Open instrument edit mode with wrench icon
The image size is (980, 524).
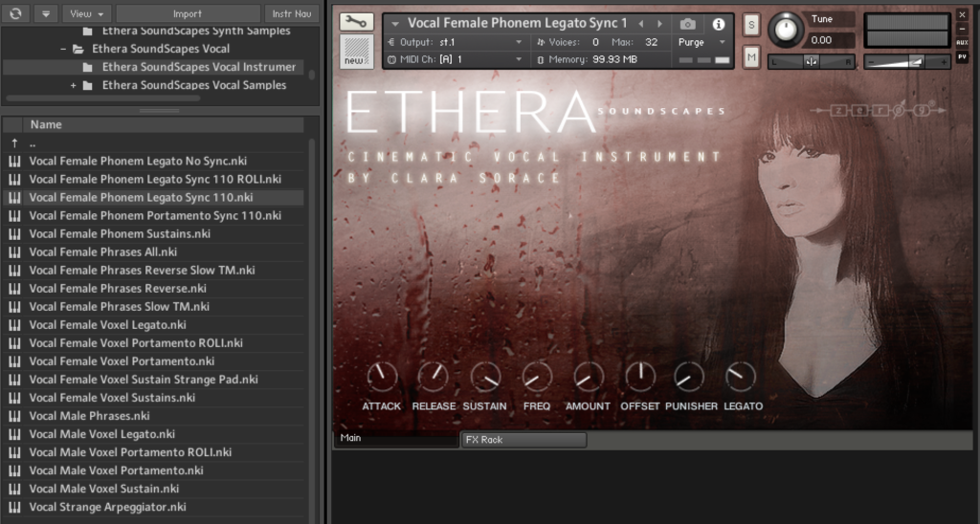tap(356, 22)
